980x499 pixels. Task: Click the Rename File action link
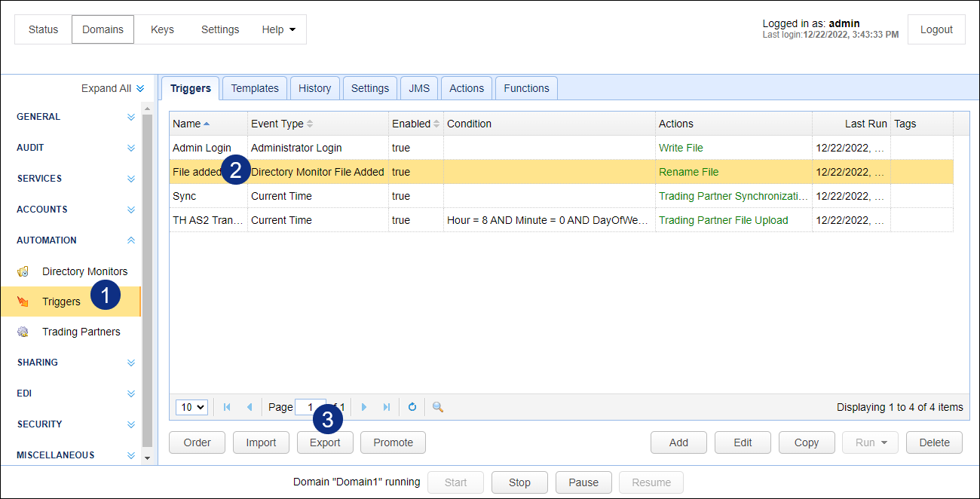[x=689, y=172]
